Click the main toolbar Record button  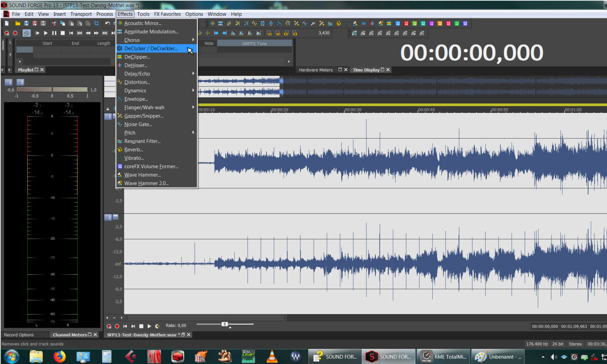coord(15,33)
